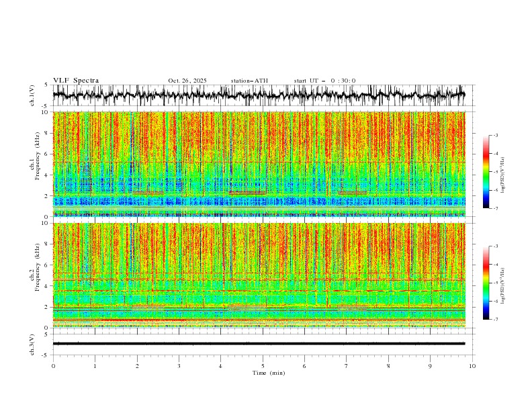Click the 'station=ATH' label
Screen dimensions: 532x411
[249, 81]
